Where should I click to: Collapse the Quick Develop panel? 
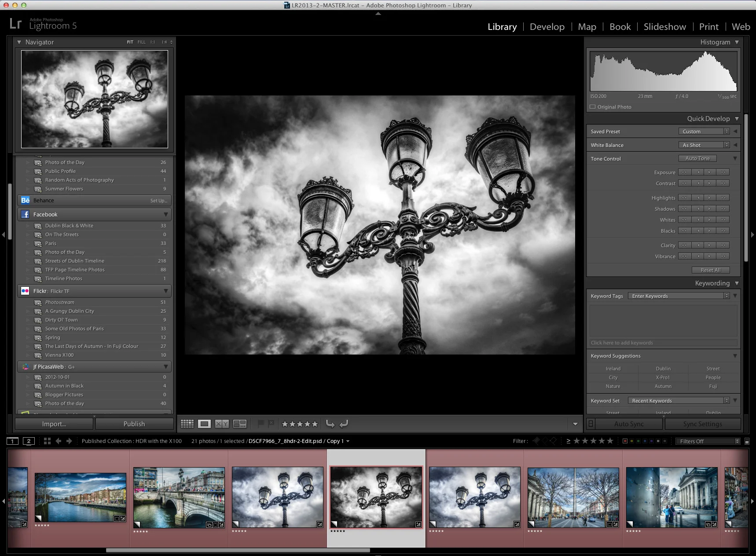point(737,118)
